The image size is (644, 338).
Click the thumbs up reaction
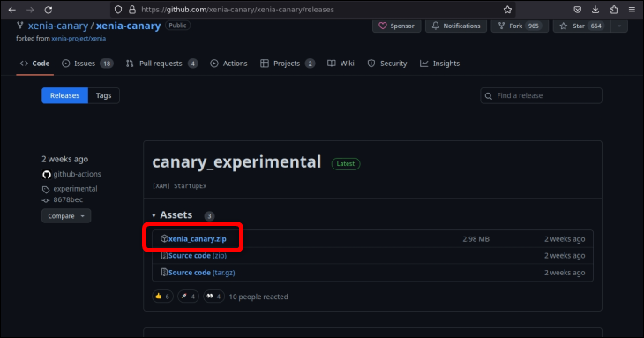pyautogui.click(x=162, y=297)
